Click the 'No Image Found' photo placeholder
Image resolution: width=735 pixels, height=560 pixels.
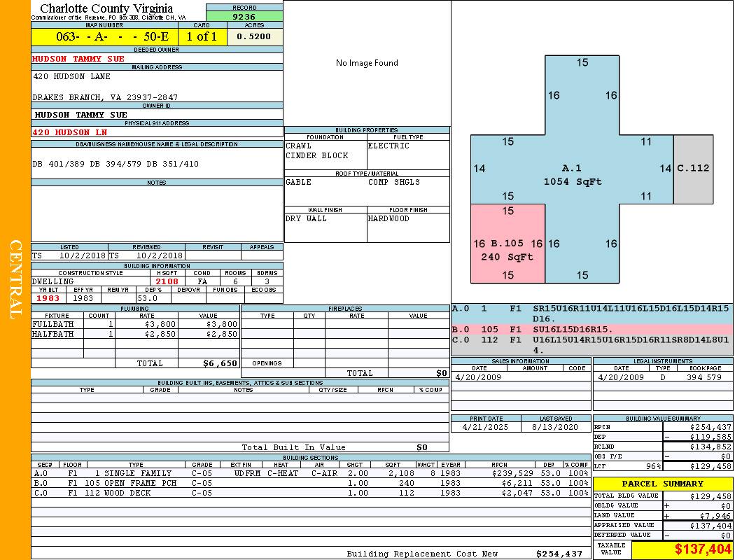(367, 63)
